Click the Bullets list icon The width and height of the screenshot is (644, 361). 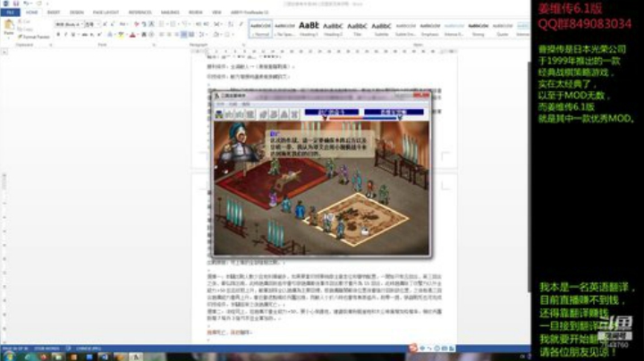162,25
